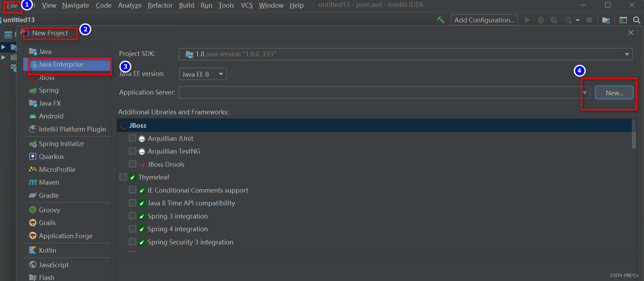644x281 pixels.
Task: Click the Search Everywhere magnifier icon
Action: (637, 20)
